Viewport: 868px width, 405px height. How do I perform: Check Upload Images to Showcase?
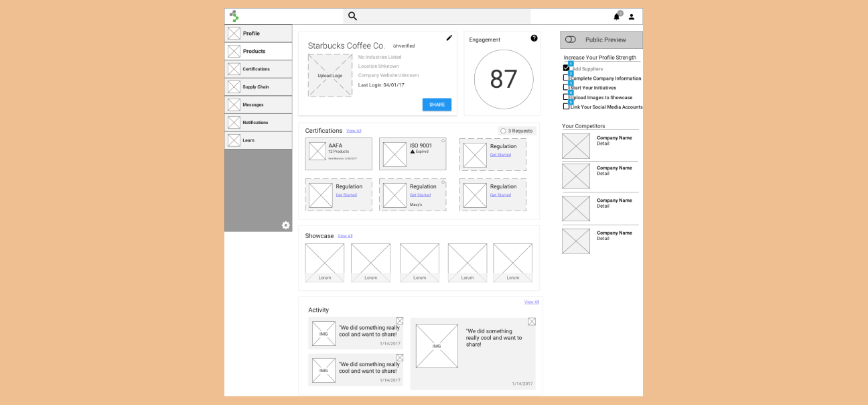click(x=566, y=97)
